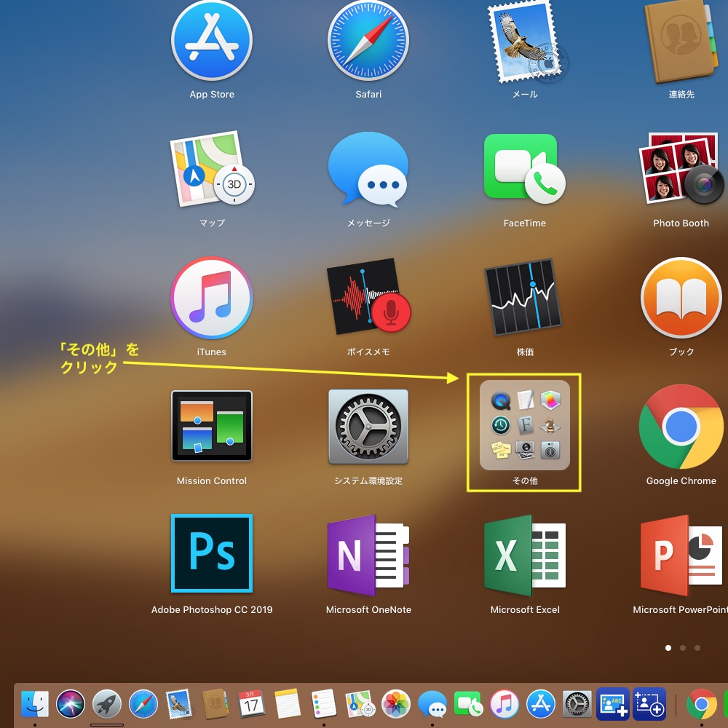Open the Chrome icon in the Dock
The height and width of the screenshot is (728, 728).
tap(702, 704)
